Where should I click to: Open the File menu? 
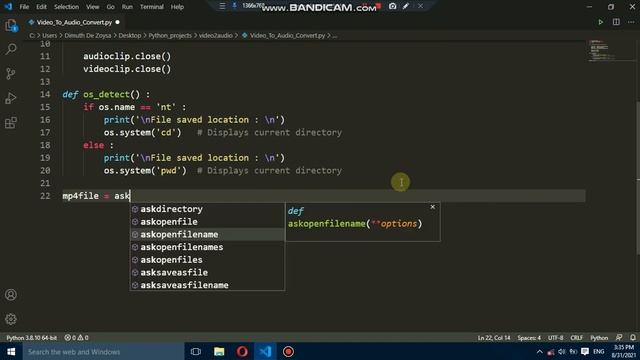[x=24, y=7]
